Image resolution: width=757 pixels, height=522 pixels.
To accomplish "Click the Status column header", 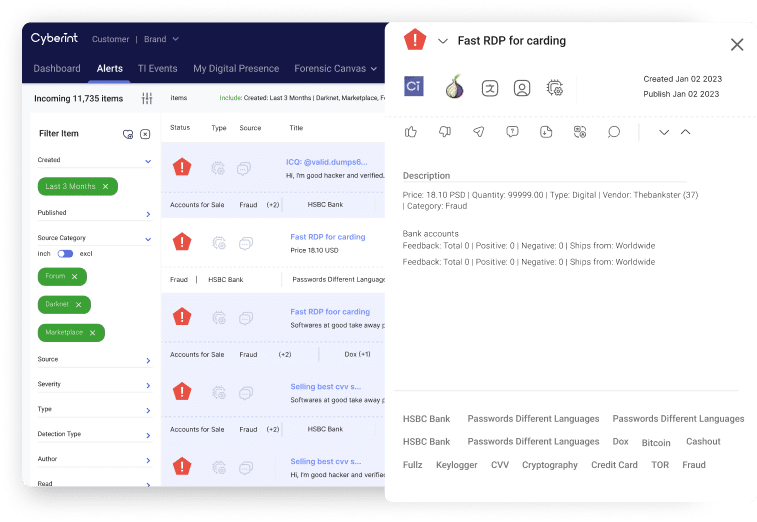I will click(x=180, y=127).
